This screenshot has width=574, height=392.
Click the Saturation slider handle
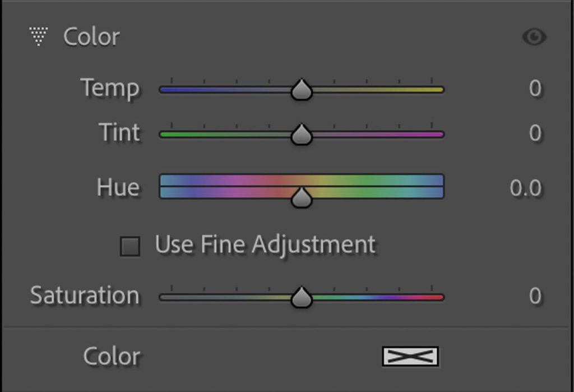[301, 297]
